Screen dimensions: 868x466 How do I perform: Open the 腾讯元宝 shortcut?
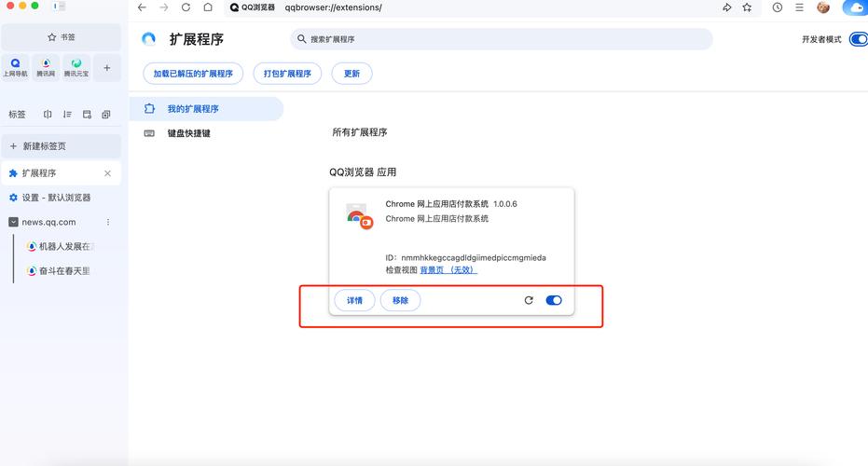point(76,67)
